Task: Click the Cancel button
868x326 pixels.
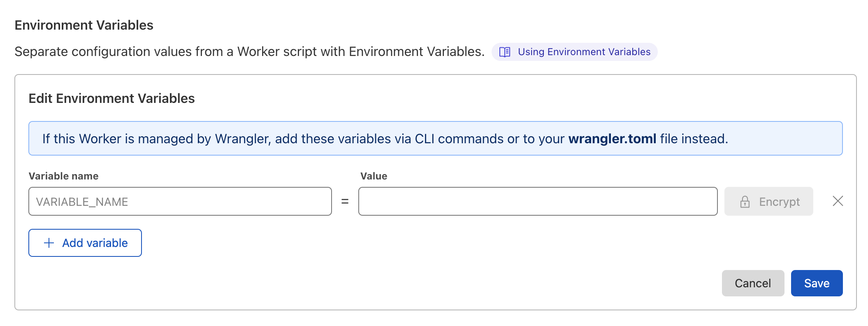Action: [753, 283]
